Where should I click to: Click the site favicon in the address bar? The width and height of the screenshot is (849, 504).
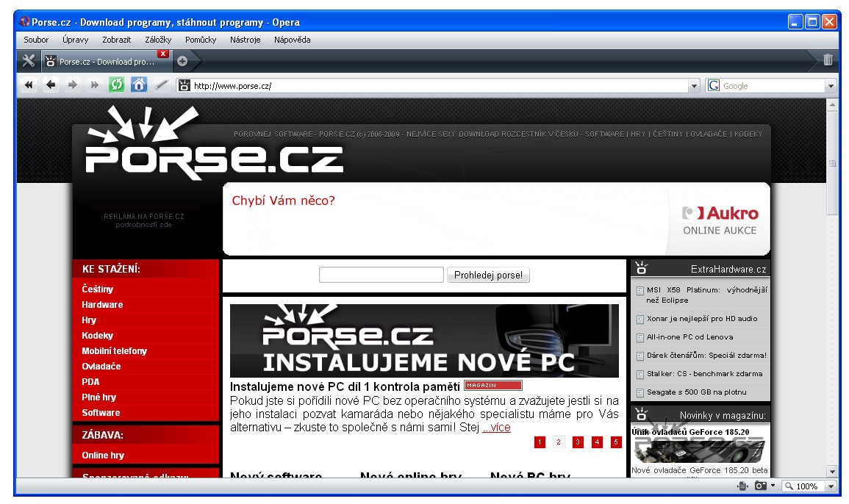pos(185,85)
